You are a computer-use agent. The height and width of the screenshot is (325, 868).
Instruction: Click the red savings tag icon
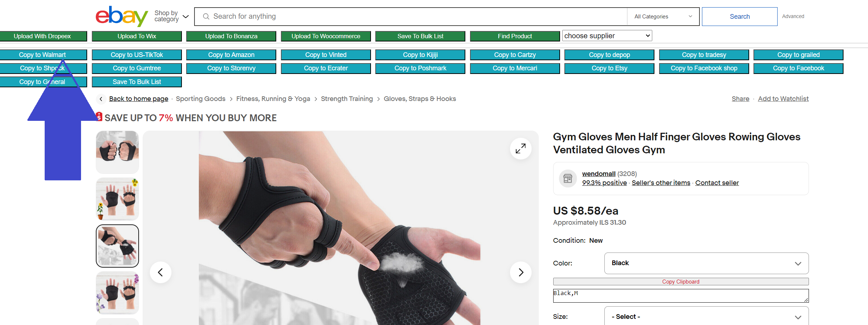[x=99, y=117]
